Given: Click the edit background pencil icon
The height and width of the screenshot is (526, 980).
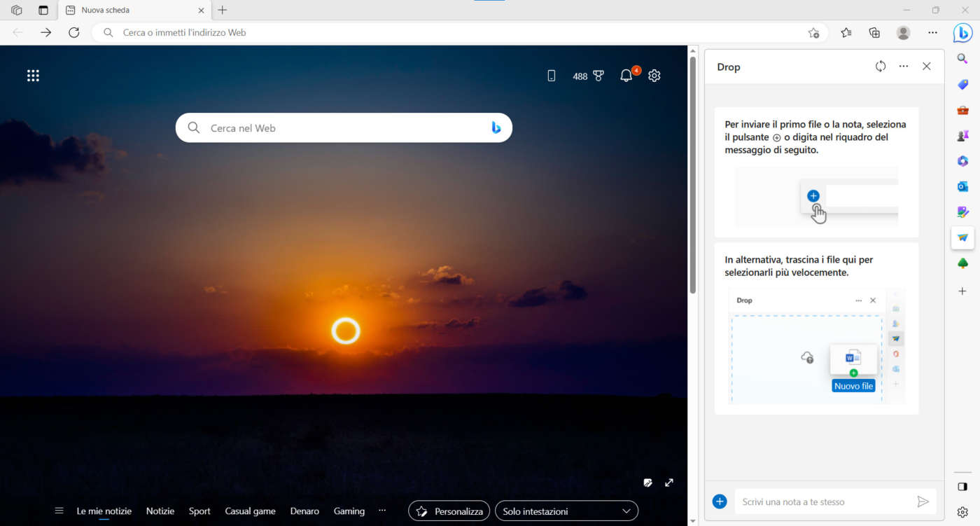Looking at the screenshot, I should 647,483.
